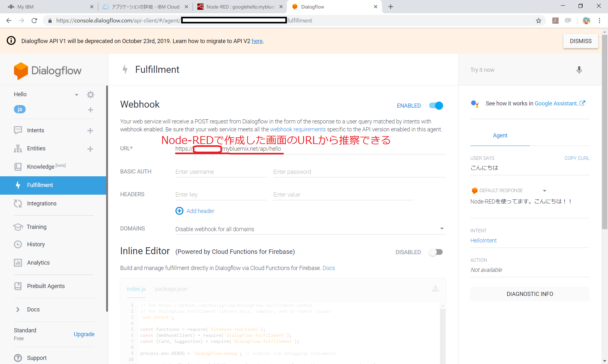Click the page vertical scrollbar
This screenshot has width=608, height=364.
point(605,127)
